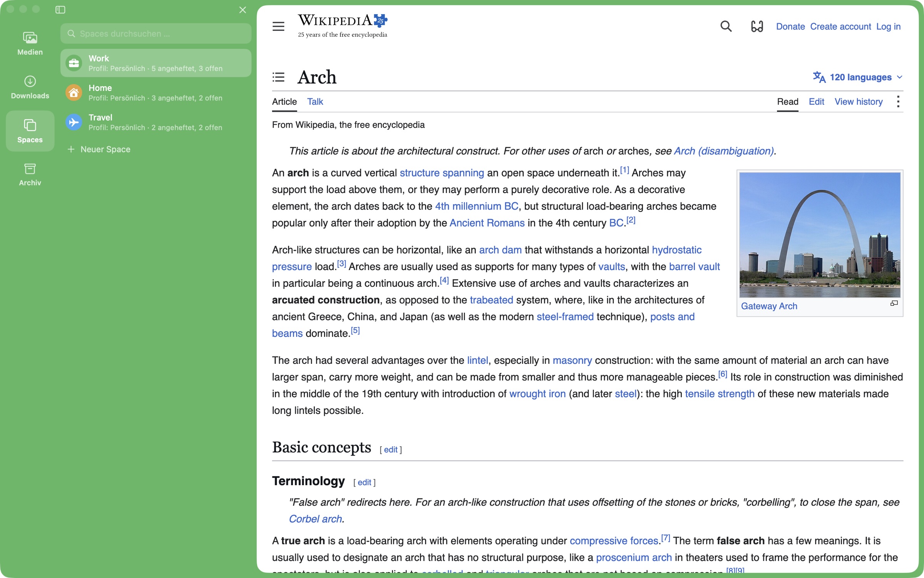Viewport: 924px width, 578px height.
Task: Edit the Basic concepts section
Action: click(x=390, y=450)
